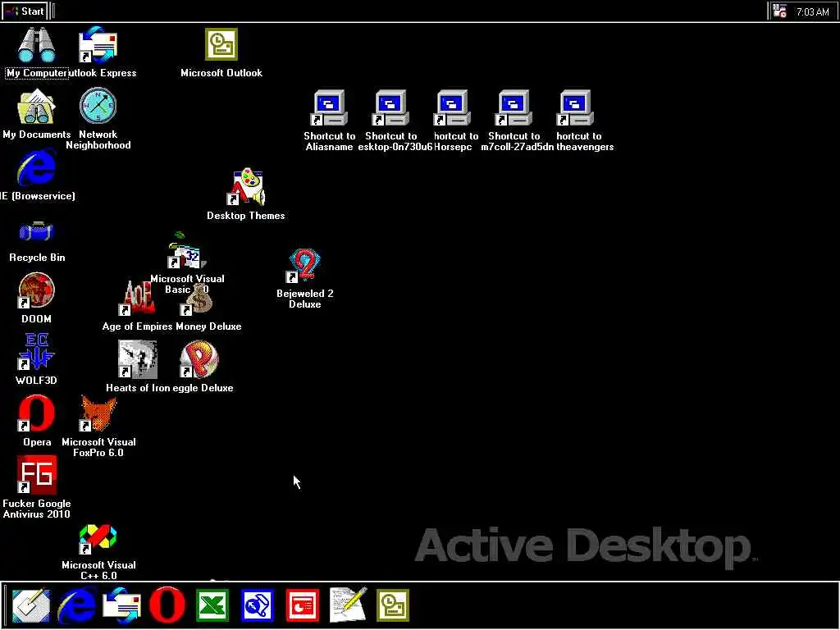Viewport: 840px width, 630px height.
Task: Select the Bejeweled 2 Deluxe shortcut
Action: click(x=304, y=265)
